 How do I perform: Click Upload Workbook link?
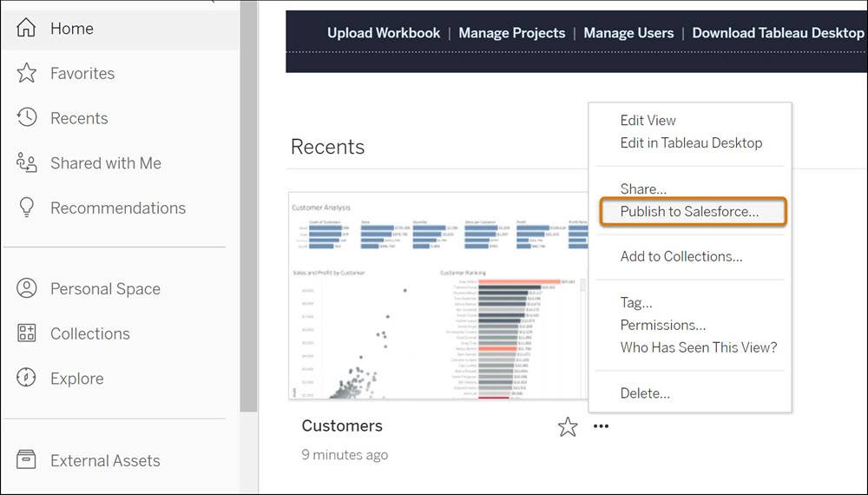[x=384, y=33]
